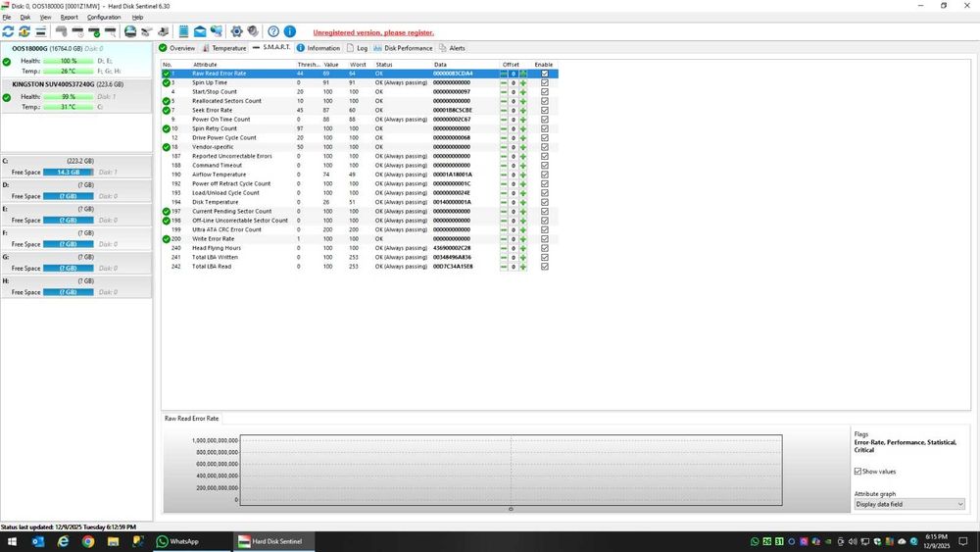This screenshot has height=552, width=980.
Task: Open the Report menu
Action: 70,17
